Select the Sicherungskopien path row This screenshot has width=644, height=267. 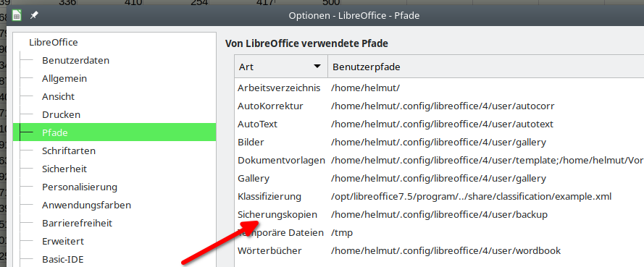pyautogui.click(x=439, y=214)
